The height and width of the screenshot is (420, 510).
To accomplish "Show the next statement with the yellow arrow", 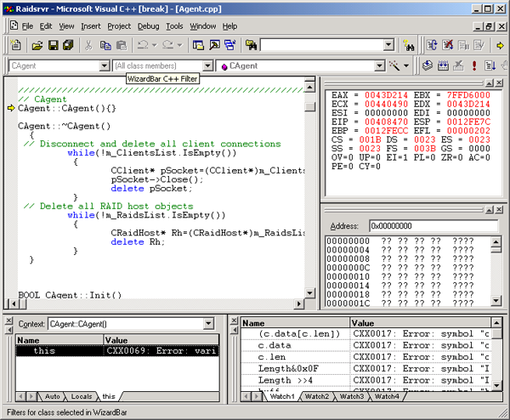I will (500, 45).
